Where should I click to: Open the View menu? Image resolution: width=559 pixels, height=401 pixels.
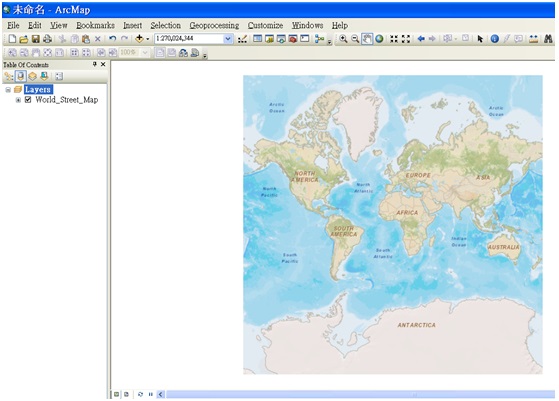pos(58,25)
